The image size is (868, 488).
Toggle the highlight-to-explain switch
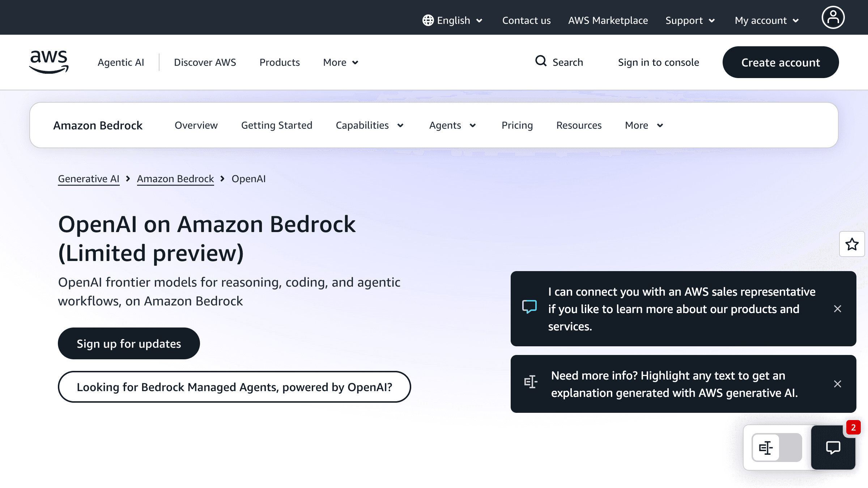tap(776, 448)
